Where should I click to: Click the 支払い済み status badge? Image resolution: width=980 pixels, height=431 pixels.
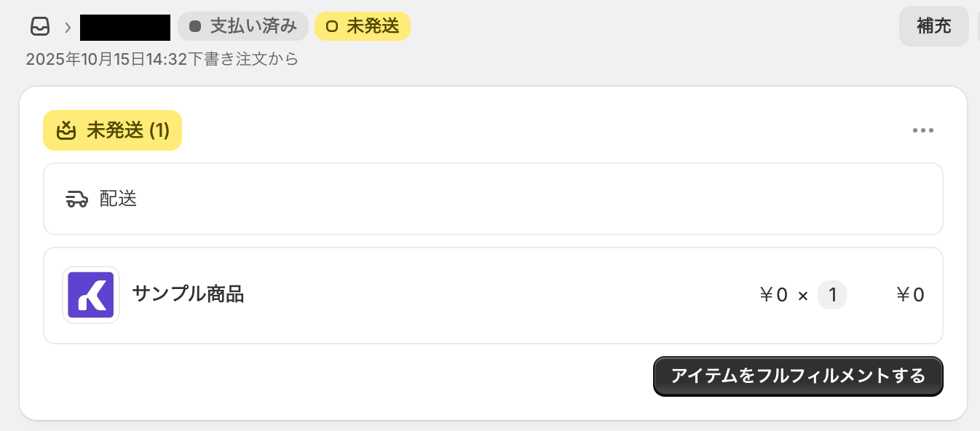243,27
